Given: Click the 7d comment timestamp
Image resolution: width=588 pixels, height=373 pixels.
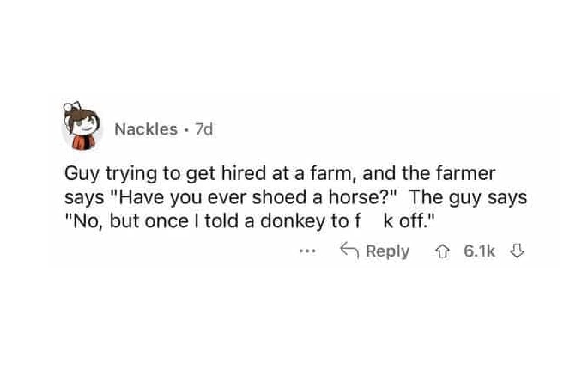Looking at the screenshot, I should [x=204, y=129].
